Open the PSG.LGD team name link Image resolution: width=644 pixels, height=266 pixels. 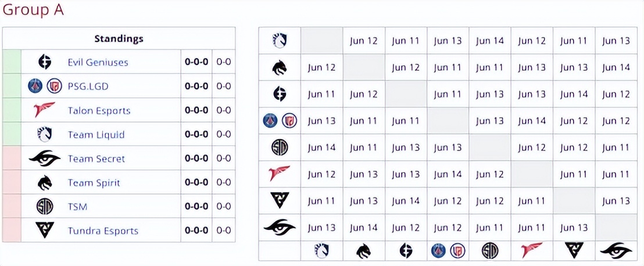click(88, 86)
